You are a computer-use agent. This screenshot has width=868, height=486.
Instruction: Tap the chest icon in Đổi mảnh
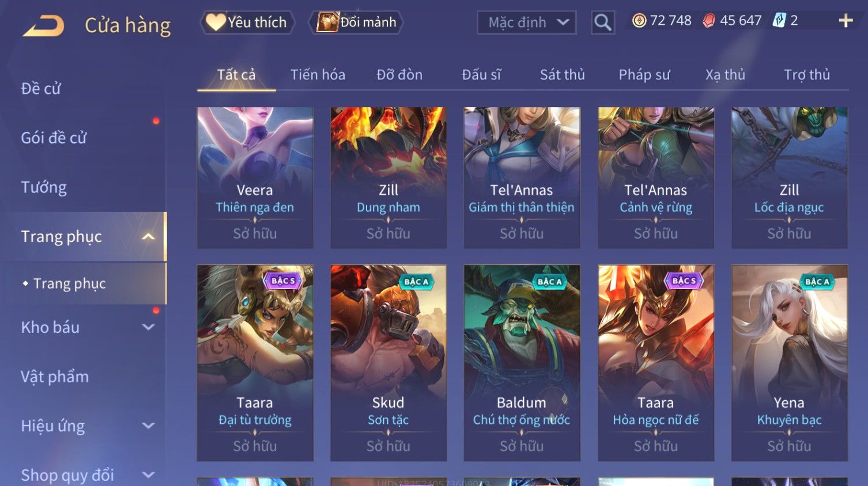[x=327, y=22]
